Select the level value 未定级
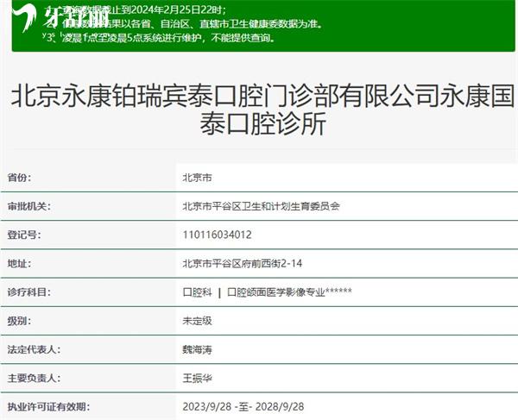The width and height of the screenshot is (518, 420). (197, 321)
